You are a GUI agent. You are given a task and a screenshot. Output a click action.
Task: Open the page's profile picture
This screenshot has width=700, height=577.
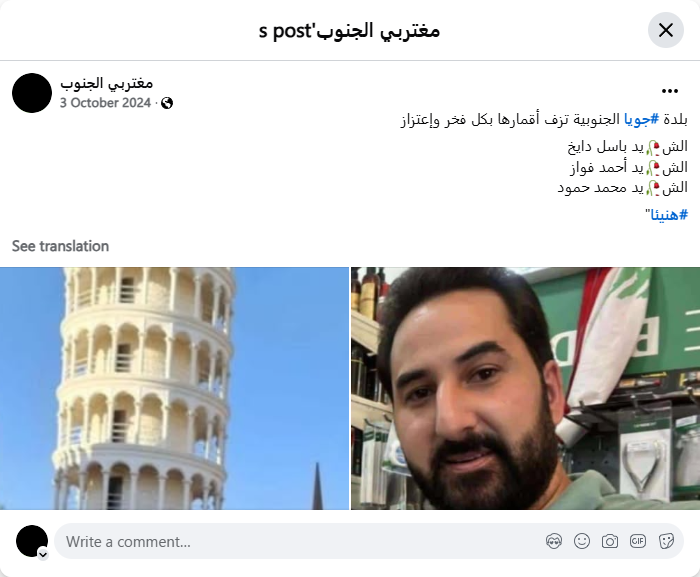[x=32, y=93]
